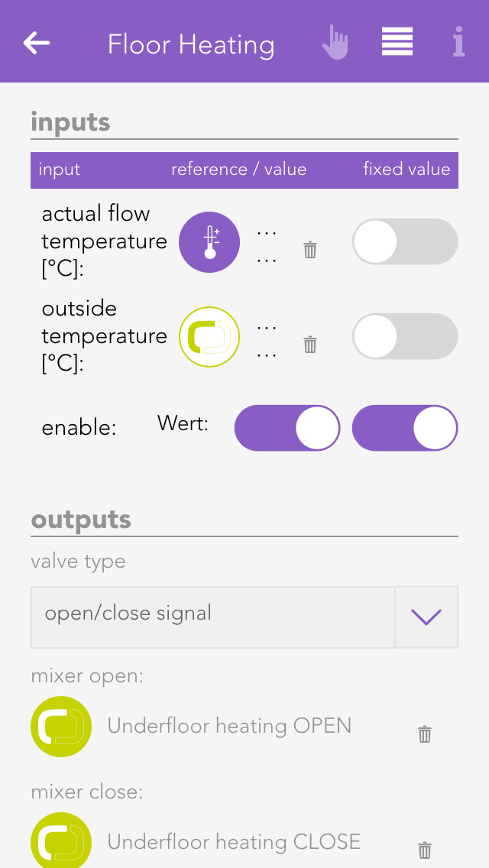
Task: Remove the Underfloor heating OPEN output
Action: click(425, 734)
